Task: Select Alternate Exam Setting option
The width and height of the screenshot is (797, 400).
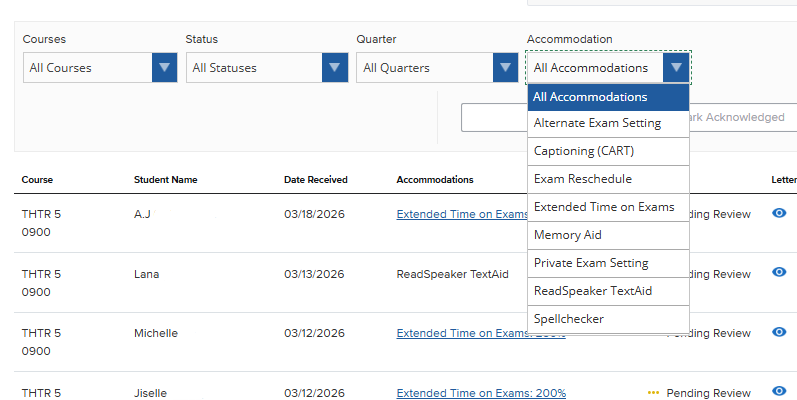Action: click(x=608, y=124)
